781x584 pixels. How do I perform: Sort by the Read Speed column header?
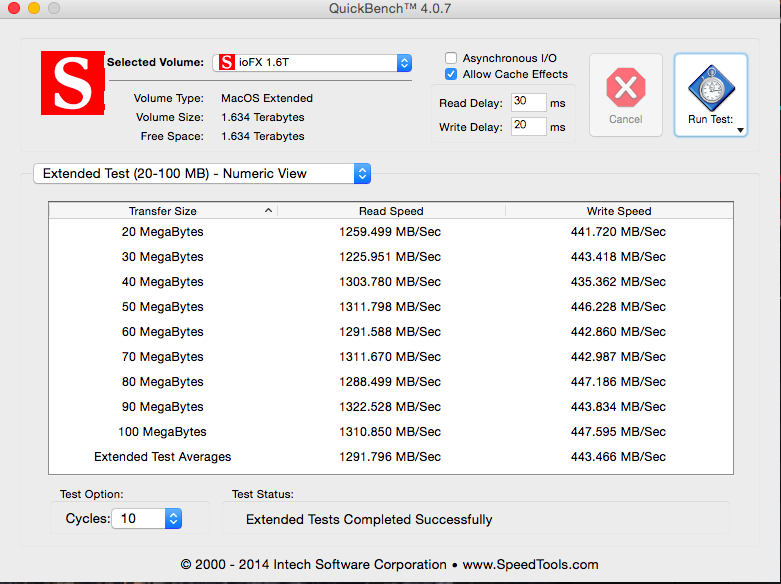click(391, 211)
